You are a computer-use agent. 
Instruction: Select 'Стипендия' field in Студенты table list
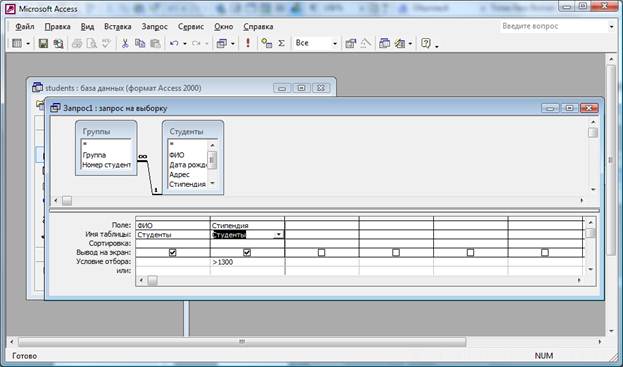coord(187,184)
